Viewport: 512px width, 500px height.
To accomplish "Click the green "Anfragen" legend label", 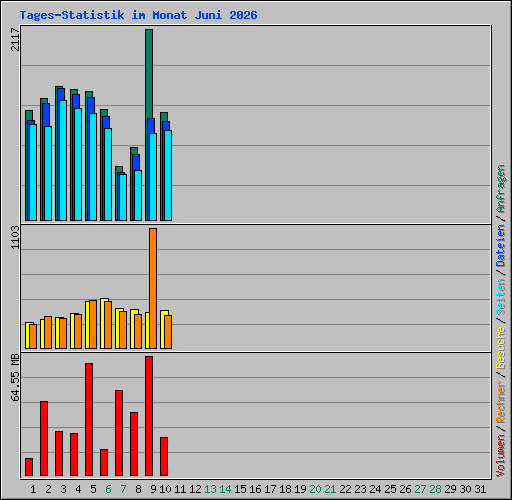I will pyautogui.click(x=501, y=189).
